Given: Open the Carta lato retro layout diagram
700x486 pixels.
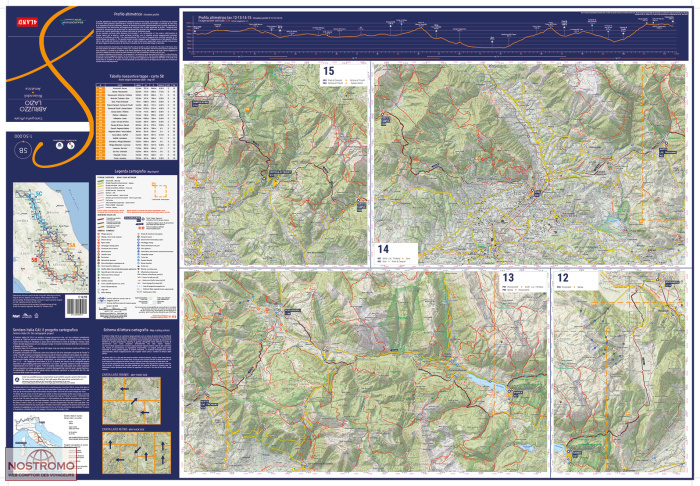Looking at the screenshot, I should [136, 453].
